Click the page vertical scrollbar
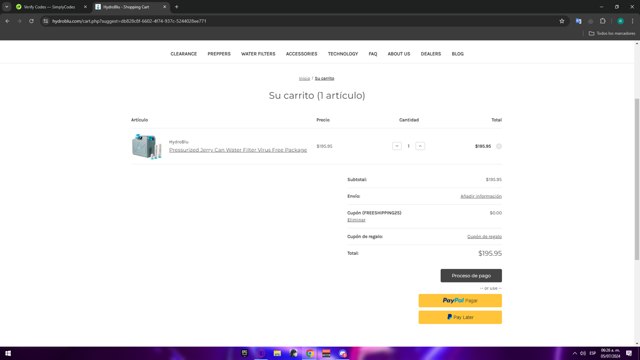Viewport: 640px width, 360px height. (637, 179)
